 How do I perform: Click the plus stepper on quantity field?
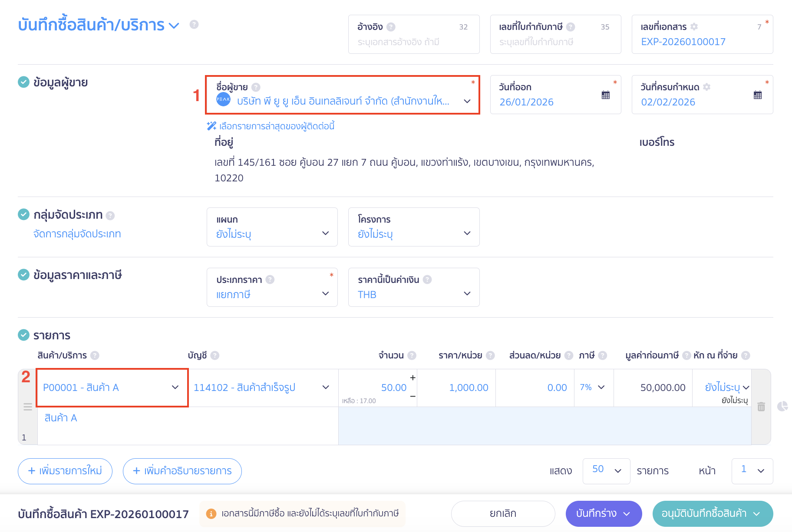pos(412,378)
